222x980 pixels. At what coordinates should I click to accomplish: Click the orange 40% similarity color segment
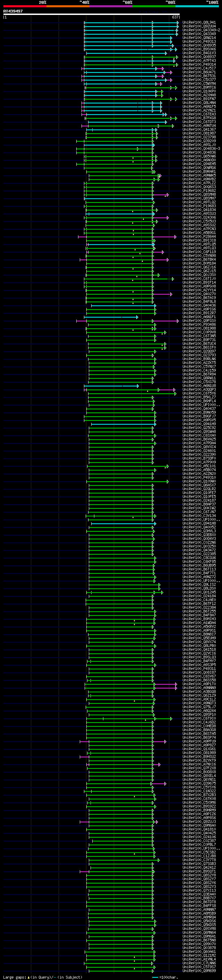click(x=68, y=7)
